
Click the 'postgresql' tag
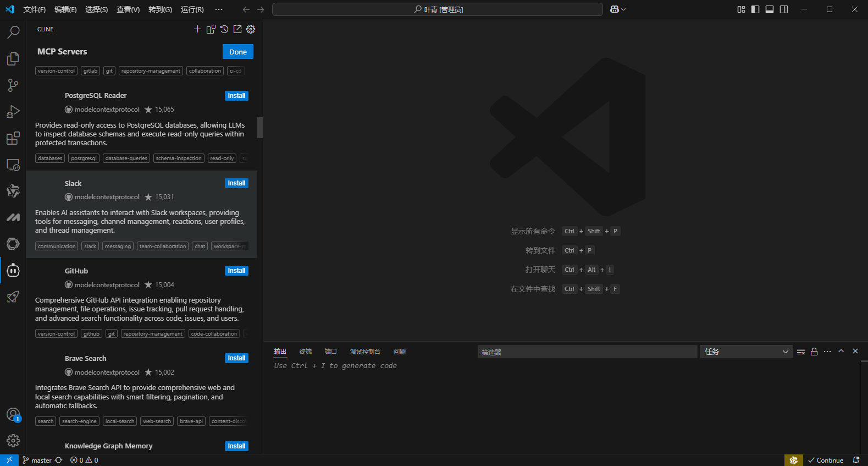click(84, 158)
